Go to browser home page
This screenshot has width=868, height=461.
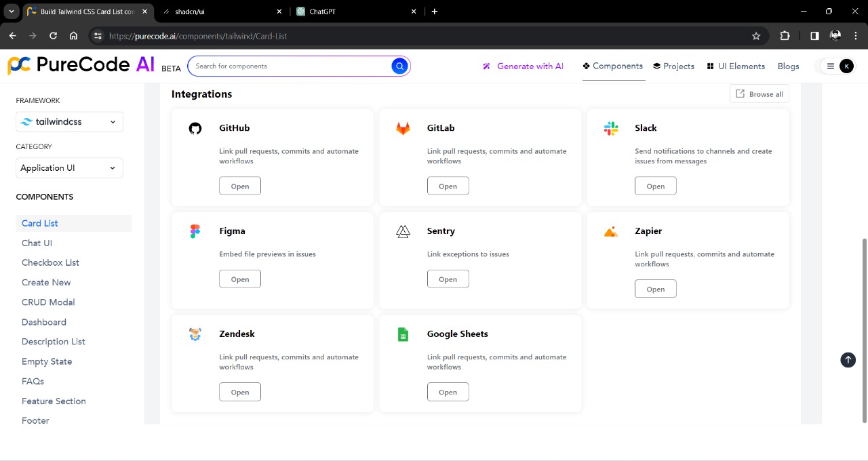73,36
